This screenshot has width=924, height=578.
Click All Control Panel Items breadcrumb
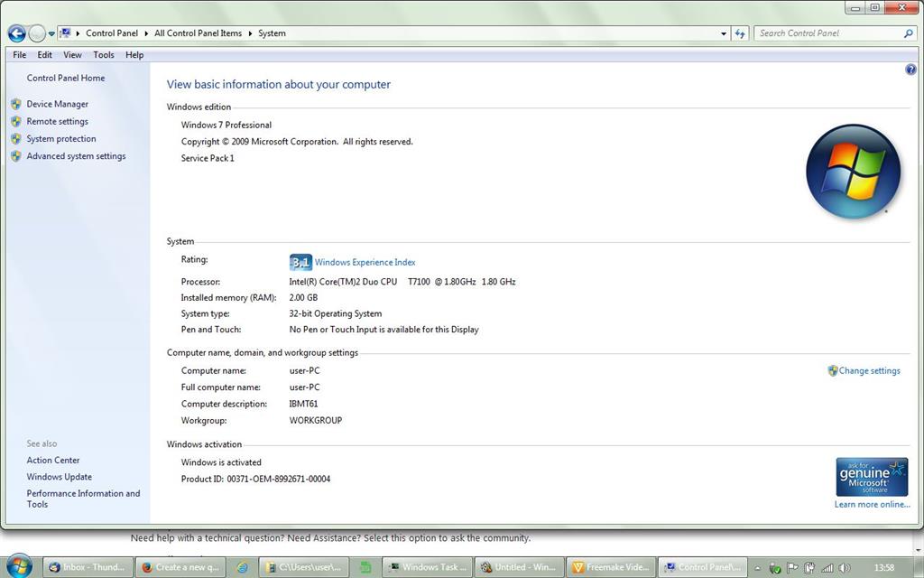pos(198,33)
